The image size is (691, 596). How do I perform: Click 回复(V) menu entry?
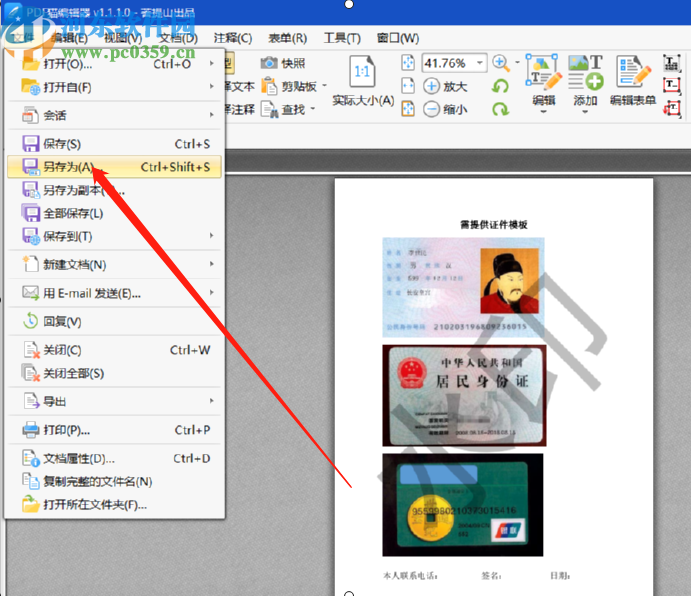click(115, 321)
